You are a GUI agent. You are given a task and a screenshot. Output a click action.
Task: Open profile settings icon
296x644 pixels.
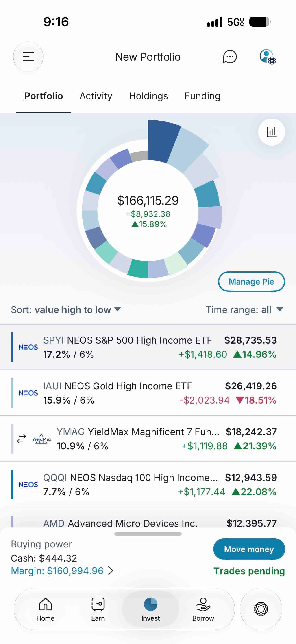(x=268, y=57)
